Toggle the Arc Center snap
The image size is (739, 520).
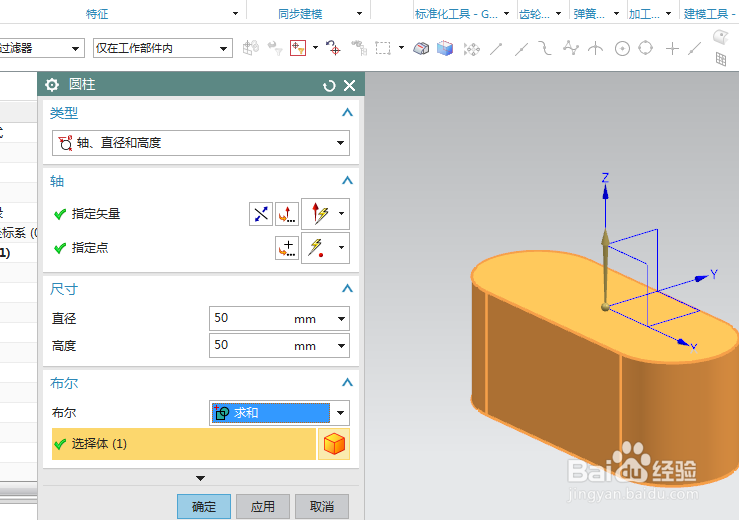(622, 48)
